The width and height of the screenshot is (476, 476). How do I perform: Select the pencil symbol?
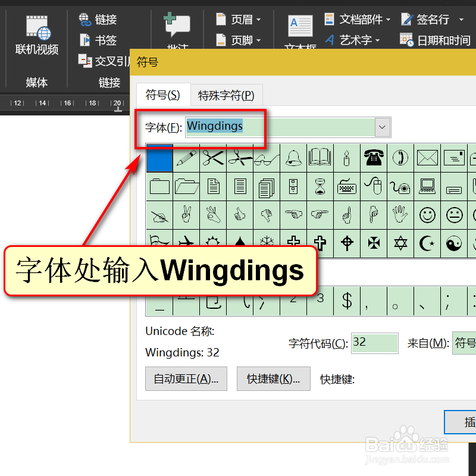coord(186,158)
